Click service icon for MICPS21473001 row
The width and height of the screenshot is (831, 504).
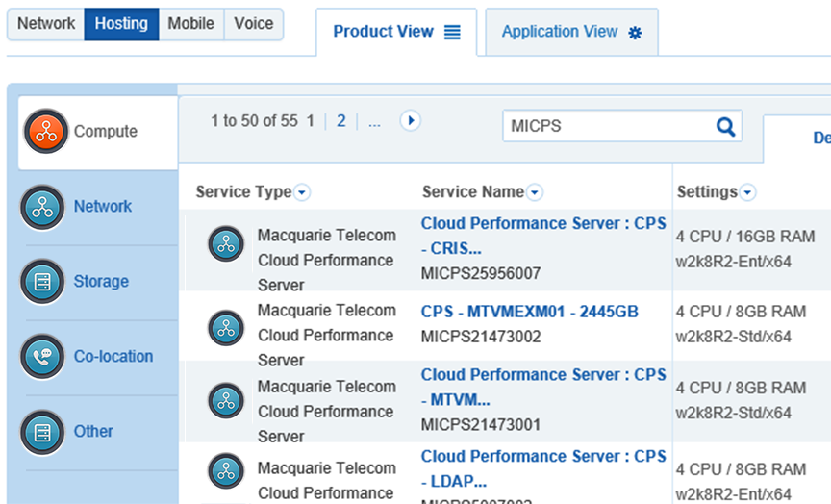click(226, 400)
